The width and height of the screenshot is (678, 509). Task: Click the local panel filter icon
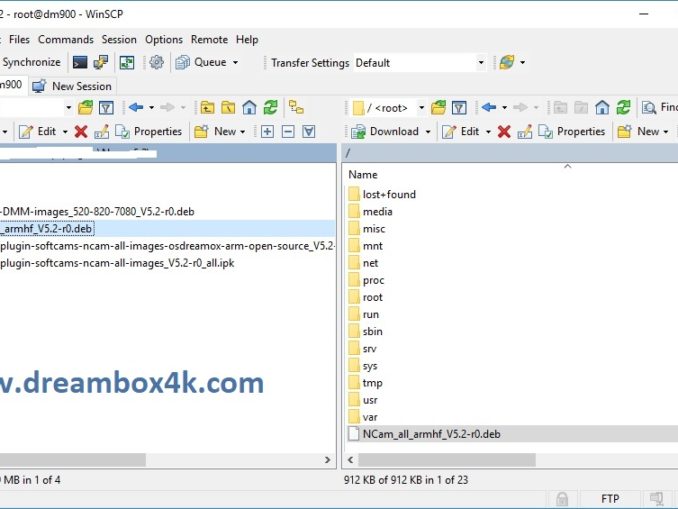click(x=106, y=107)
